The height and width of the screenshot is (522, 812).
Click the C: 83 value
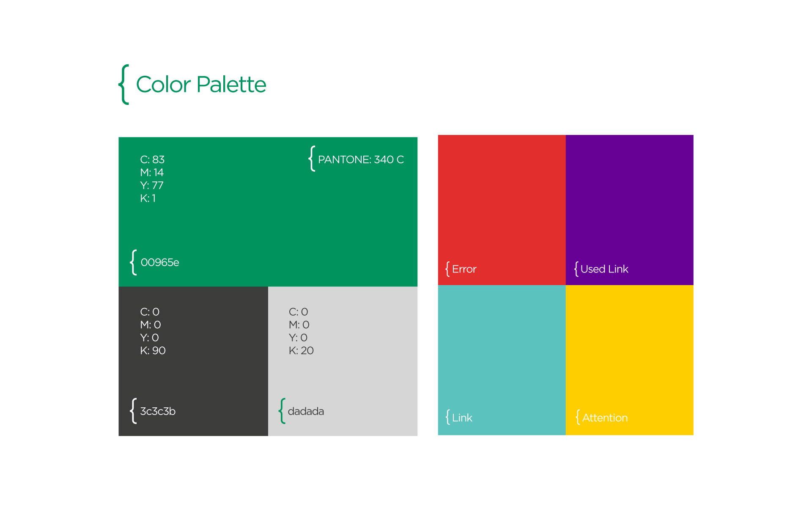152,159
